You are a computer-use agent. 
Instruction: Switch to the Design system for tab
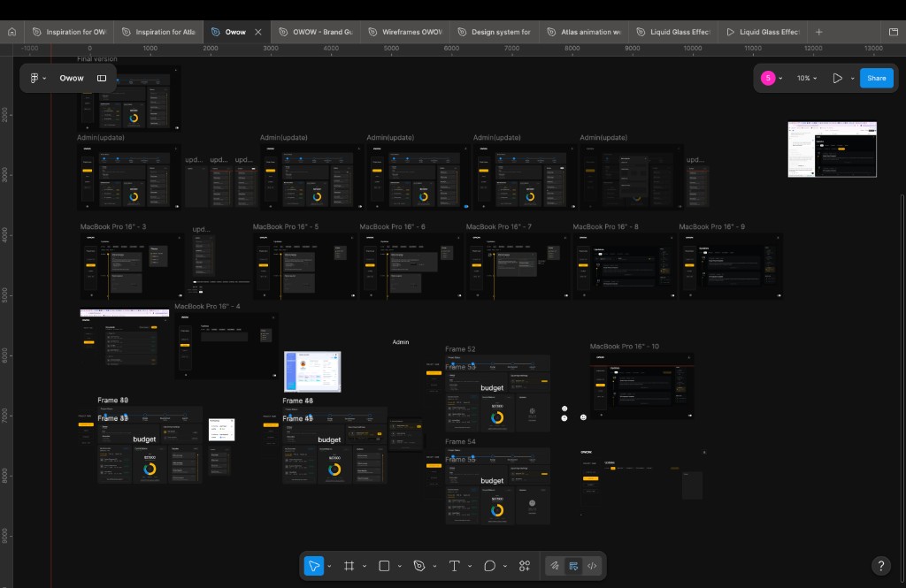(494, 32)
